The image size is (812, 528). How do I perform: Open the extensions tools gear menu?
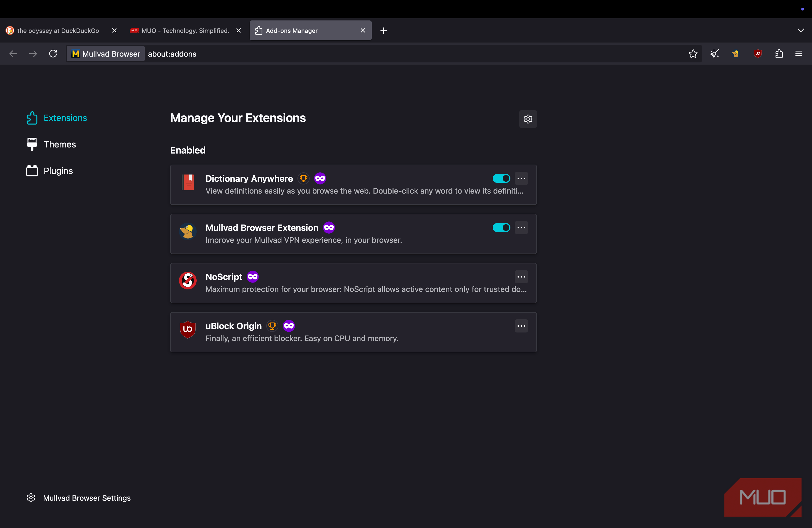[528, 119]
